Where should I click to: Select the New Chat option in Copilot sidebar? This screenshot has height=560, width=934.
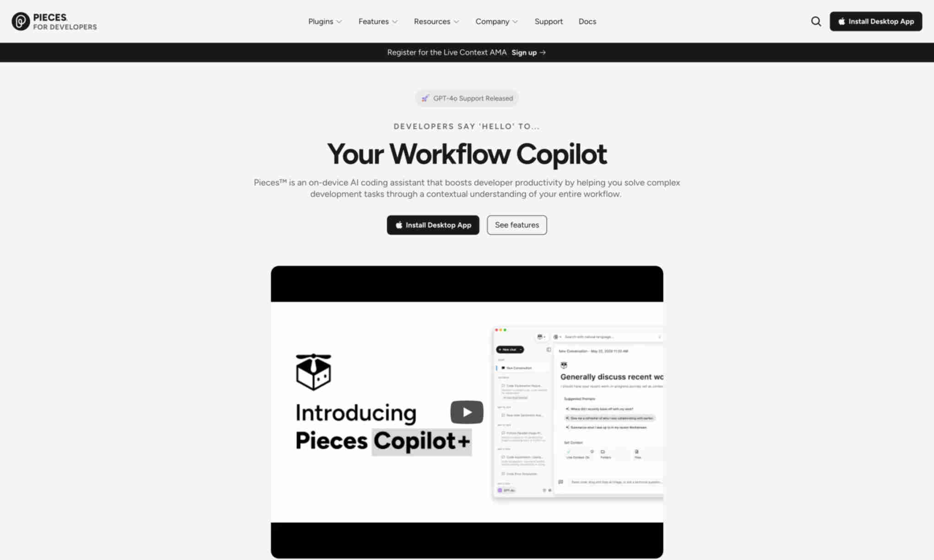(x=510, y=350)
